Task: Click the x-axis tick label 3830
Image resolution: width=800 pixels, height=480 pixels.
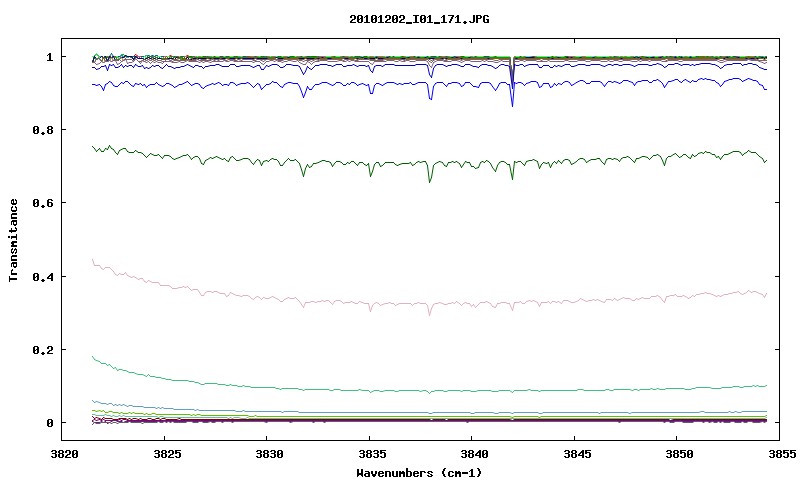Action: 269,454
